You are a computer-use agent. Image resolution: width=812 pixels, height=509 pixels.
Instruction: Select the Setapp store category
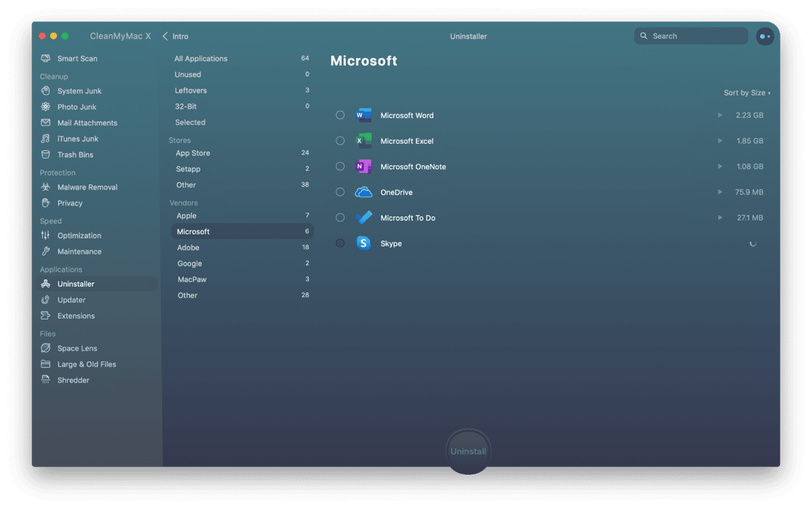[242, 170]
